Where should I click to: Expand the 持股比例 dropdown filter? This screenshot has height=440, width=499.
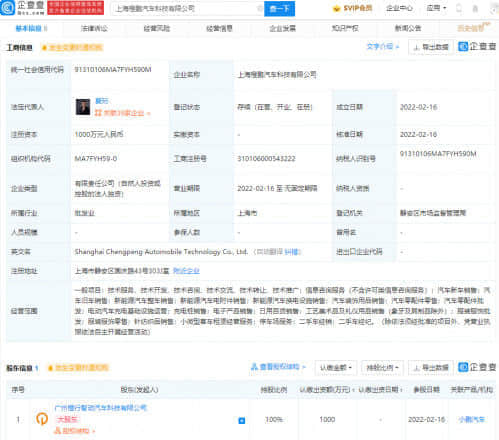pyautogui.click(x=382, y=368)
